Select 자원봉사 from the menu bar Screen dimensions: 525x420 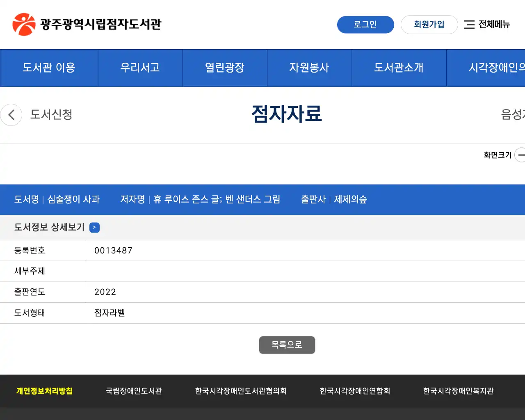point(309,68)
